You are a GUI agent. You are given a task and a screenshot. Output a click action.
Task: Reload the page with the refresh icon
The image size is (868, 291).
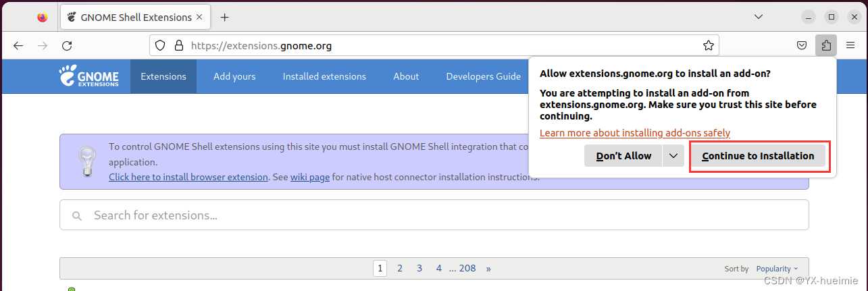click(67, 46)
